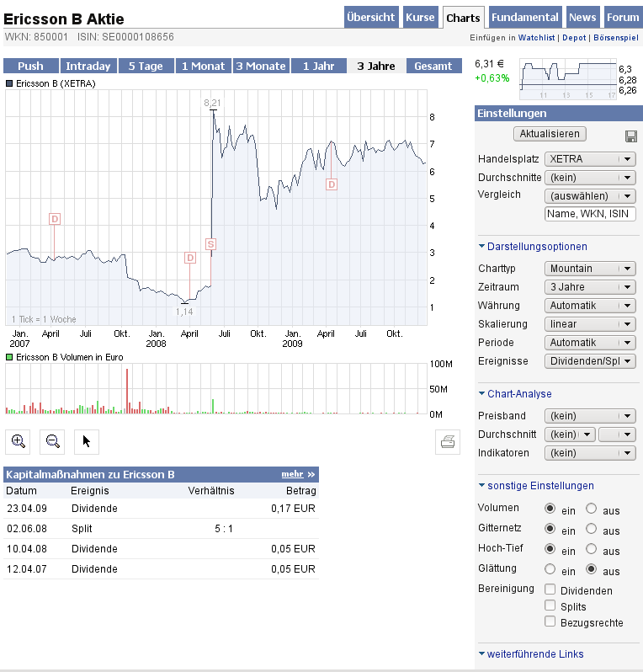Open the Durchschnitte dropdown

[590, 178]
